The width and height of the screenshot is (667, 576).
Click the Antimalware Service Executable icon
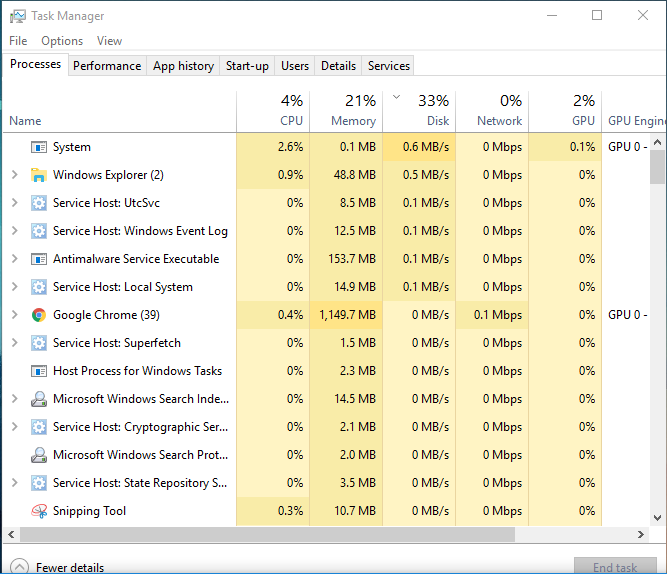(39, 259)
